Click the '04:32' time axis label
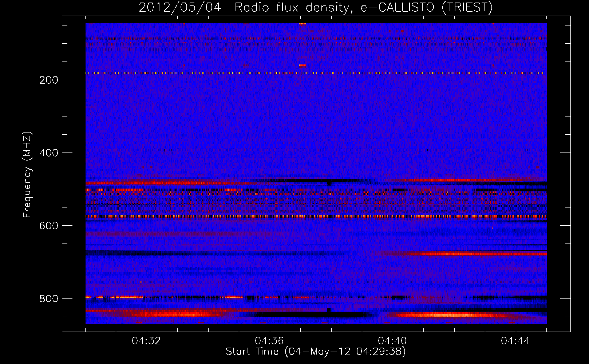 pyautogui.click(x=146, y=341)
